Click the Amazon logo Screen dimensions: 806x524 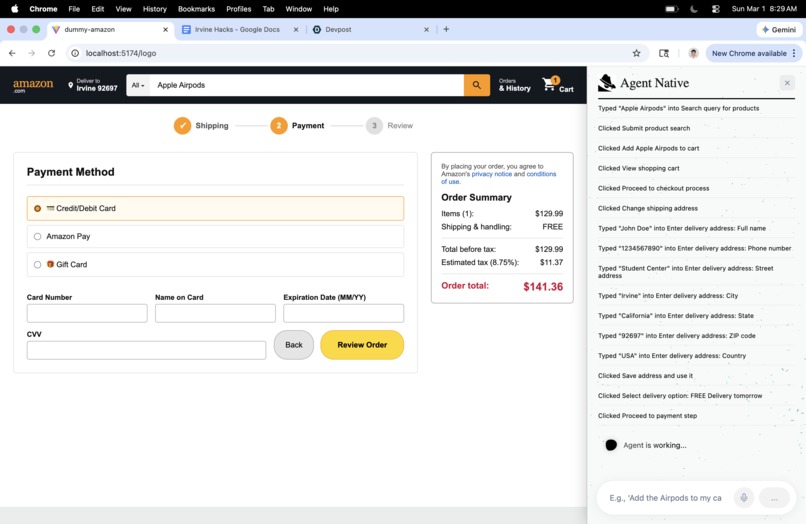pos(33,85)
